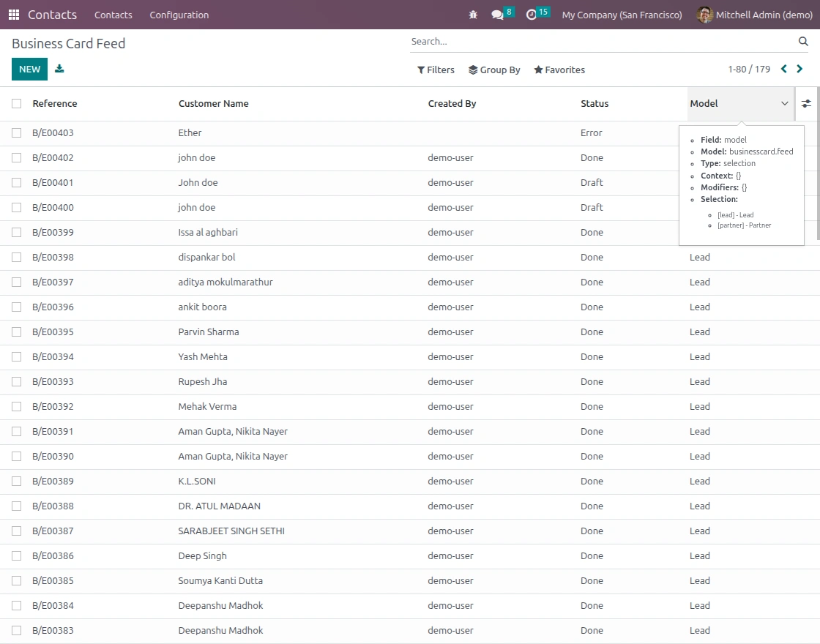Image resolution: width=820 pixels, height=644 pixels.
Task: Focus the Search input field
Action: (x=601, y=41)
